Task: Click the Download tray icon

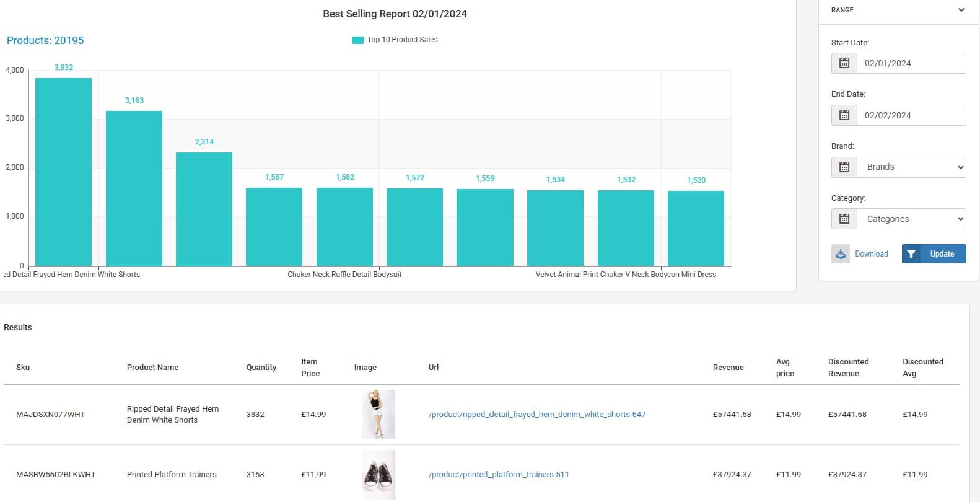Action: (841, 254)
